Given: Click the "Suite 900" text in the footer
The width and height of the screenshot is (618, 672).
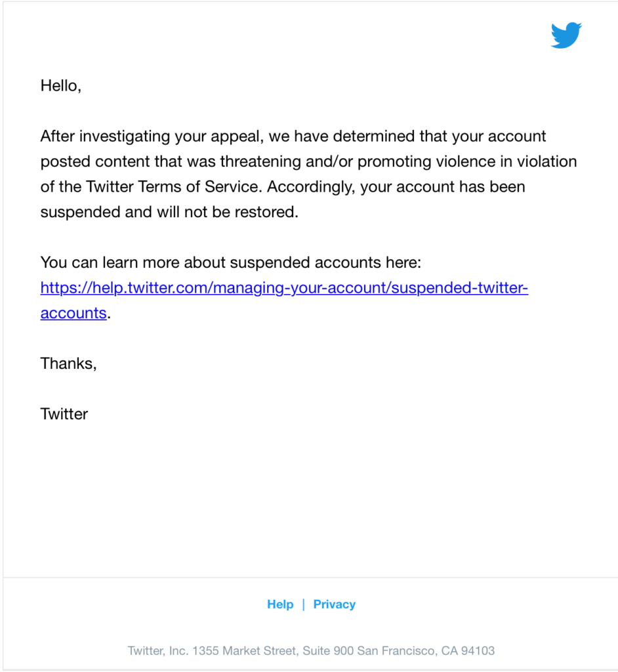Looking at the screenshot, I should pyautogui.click(x=328, y=650).
